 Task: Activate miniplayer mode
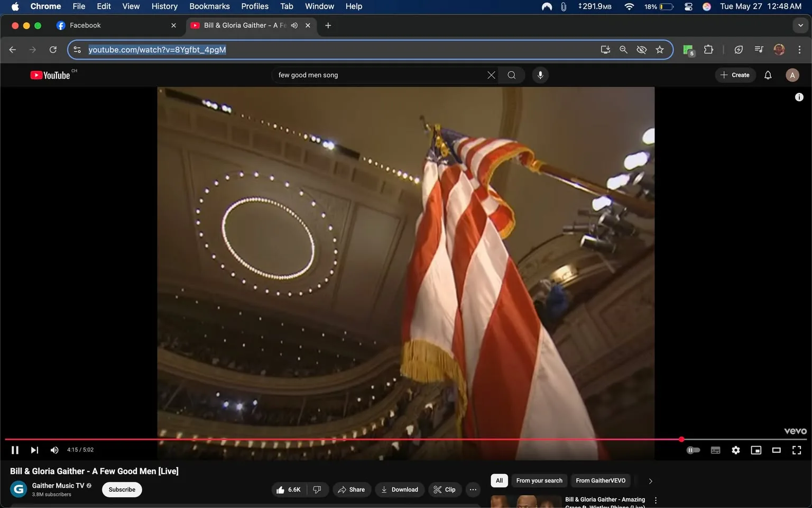coord(756,450)
